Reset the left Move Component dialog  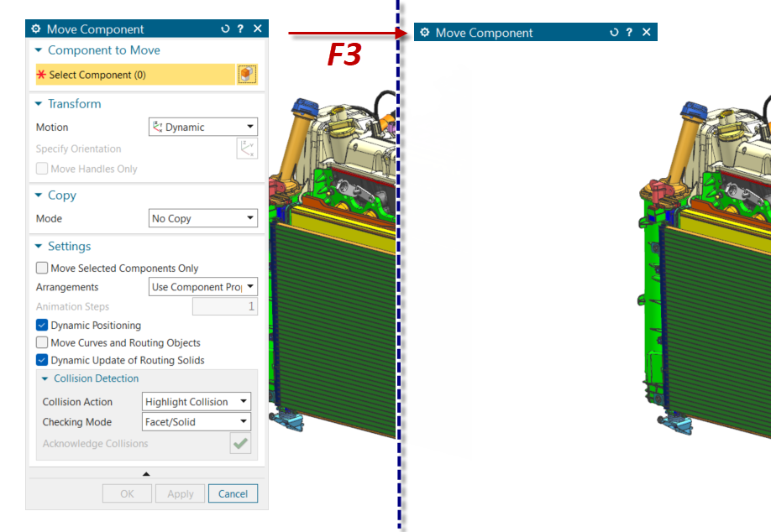(x=225, y=29)
